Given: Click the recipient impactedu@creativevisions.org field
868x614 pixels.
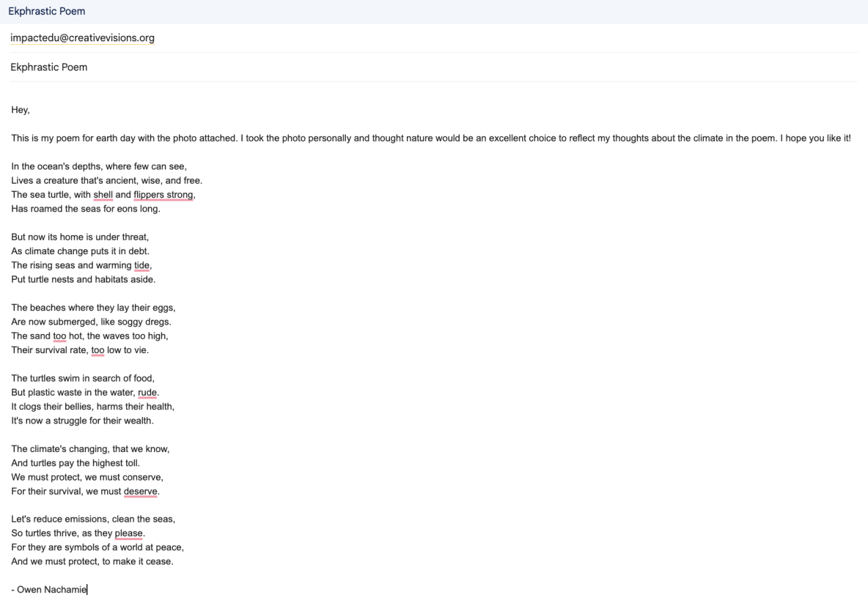Looking at the screenshot, I should [434, 38].
